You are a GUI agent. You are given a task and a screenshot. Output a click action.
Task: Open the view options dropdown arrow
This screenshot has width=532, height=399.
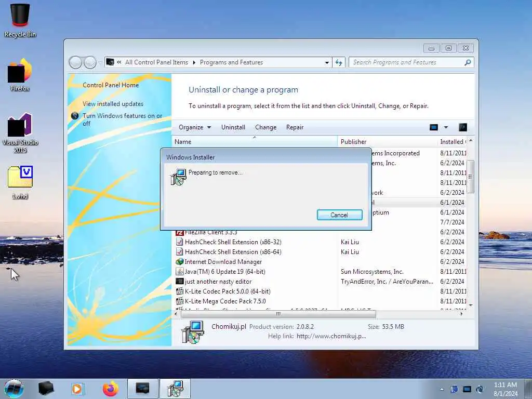pos(446,127)
